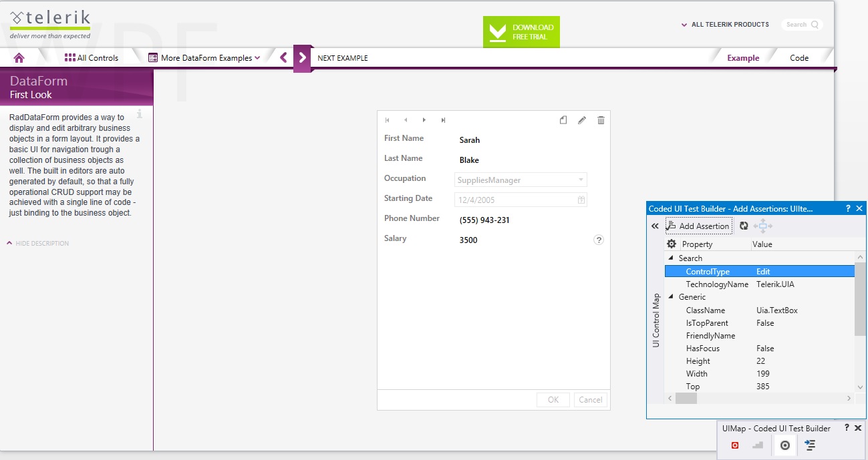
Task: Select the ClassName property row
Action: [760, 310]
